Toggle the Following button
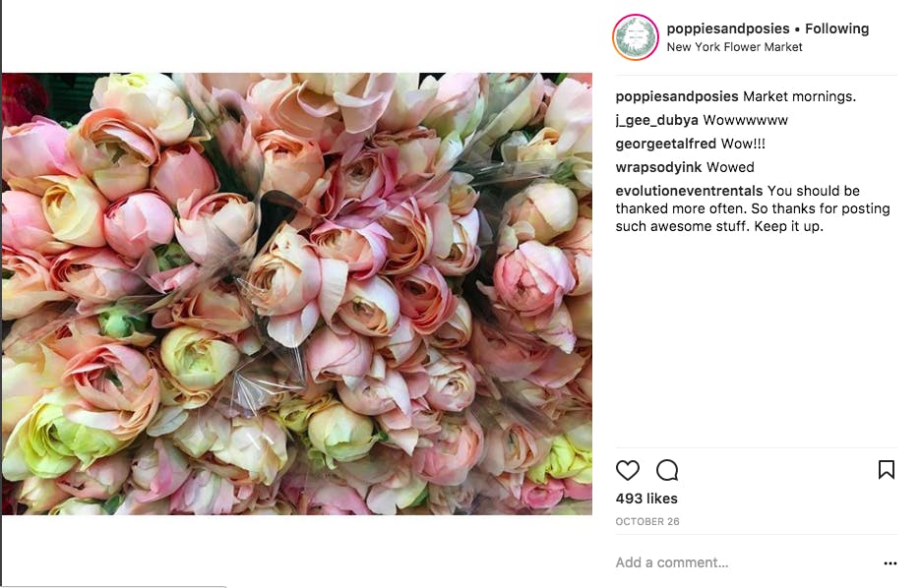The height and width of the screenshot is (588, 921). point(837,29)
